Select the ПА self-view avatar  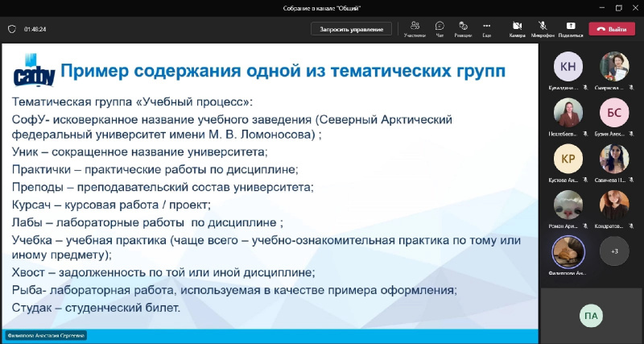(591, 316)
